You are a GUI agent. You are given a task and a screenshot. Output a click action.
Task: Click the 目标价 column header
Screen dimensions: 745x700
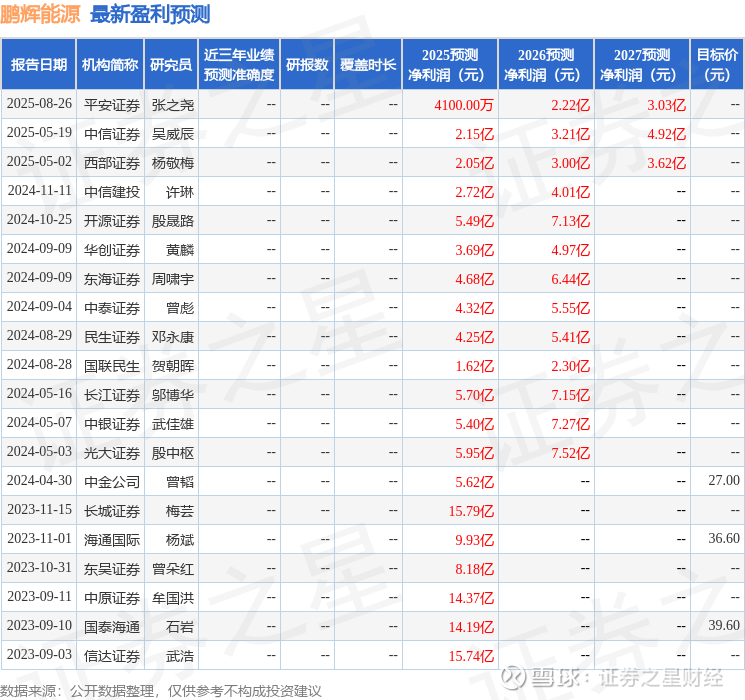coord(716,65)
